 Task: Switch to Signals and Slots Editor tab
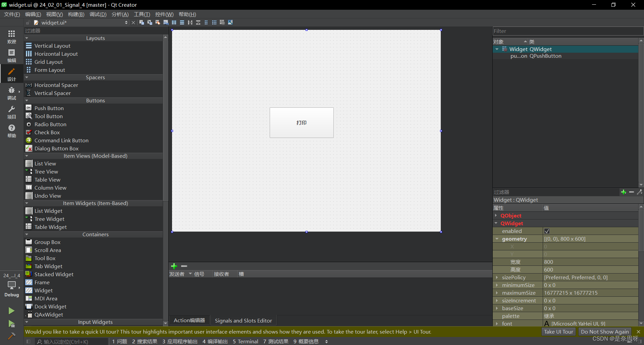point(244,321)
